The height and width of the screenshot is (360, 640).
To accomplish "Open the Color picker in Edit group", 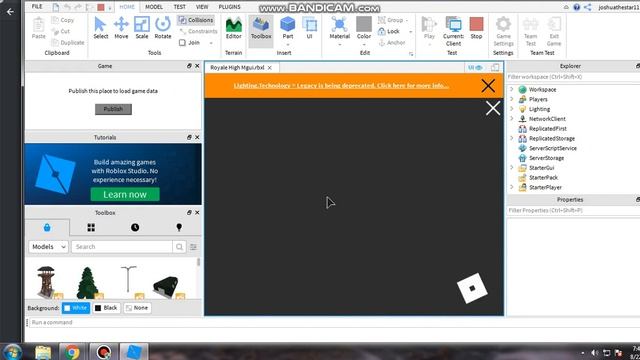I will pos(364,29).
